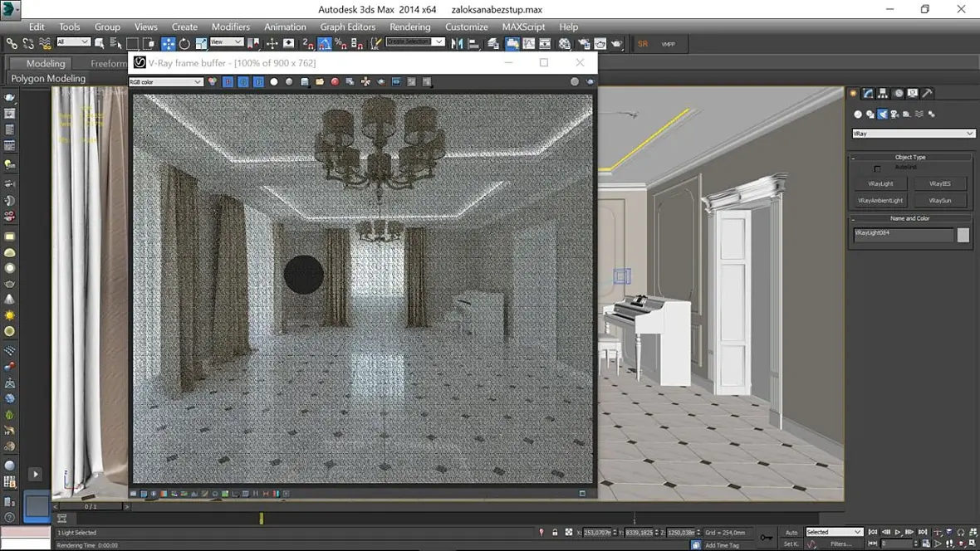
Task: Open the Curve Editor toolbar icon
Action: click(529, 44)
